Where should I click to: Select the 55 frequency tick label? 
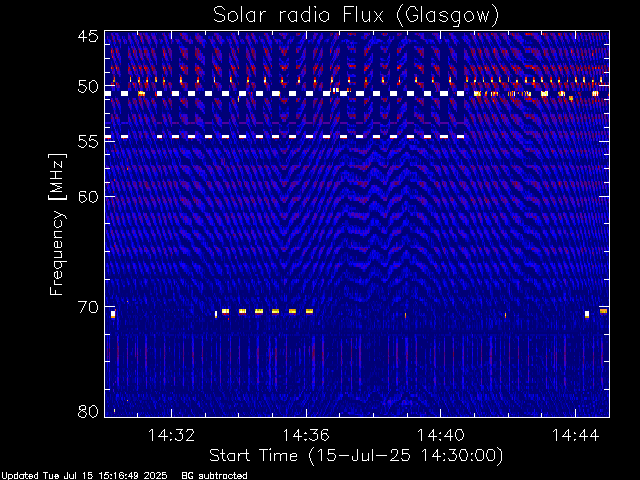pyautogui.click(x=88, y=142)
